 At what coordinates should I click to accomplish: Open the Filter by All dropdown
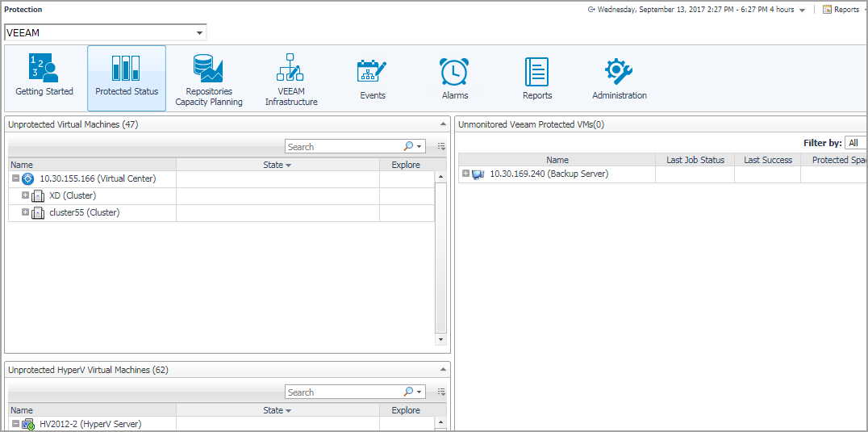[x=855, y=143]
